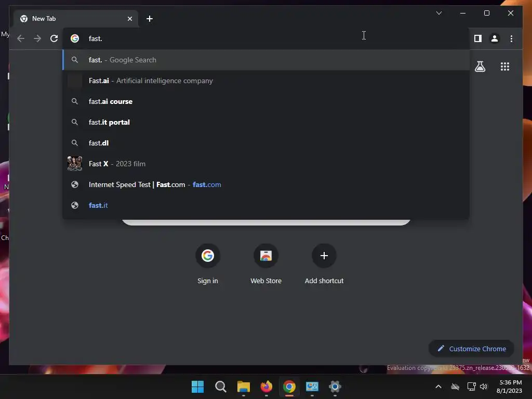Screen dimensions: 532x399
Task: Open the clock showing 5:36 PM
Action: tap(510, 387)
